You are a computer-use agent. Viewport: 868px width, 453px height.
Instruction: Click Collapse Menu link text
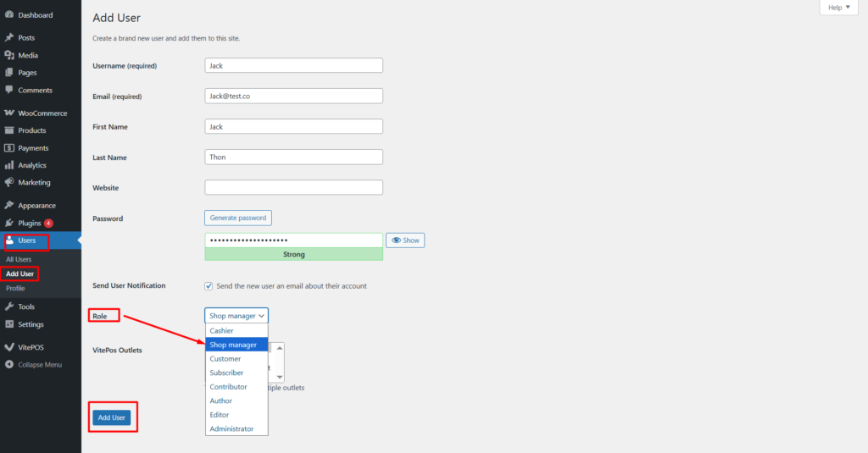coord(40,364)
